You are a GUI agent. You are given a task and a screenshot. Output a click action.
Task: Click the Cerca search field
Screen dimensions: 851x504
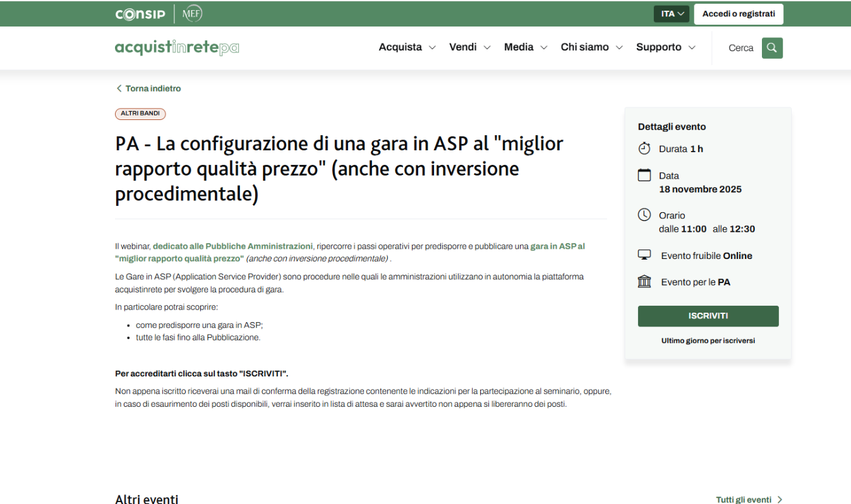pyautogui.click(x=740, y=48)
